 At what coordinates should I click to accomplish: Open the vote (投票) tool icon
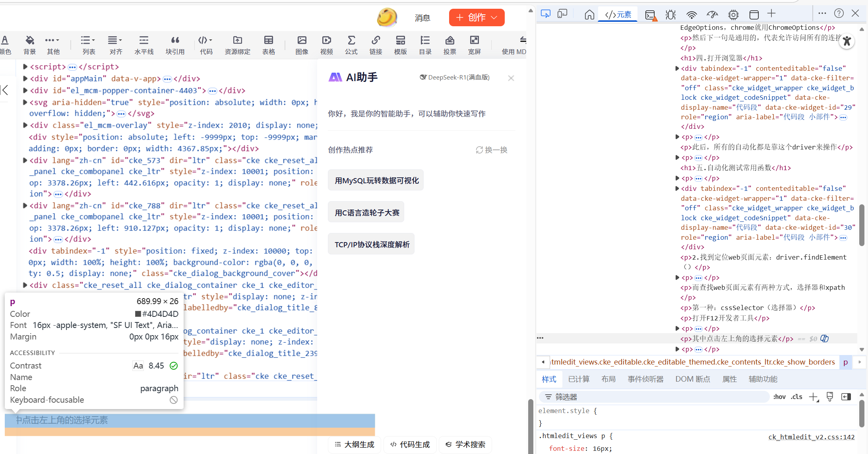[x=449, y=41]
